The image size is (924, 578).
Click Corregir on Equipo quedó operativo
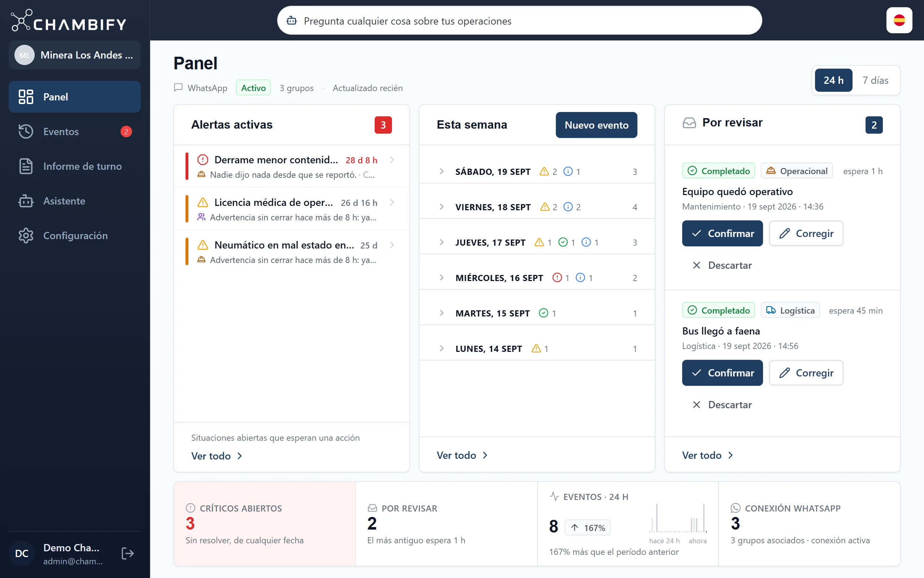click(x=806, y=233)
